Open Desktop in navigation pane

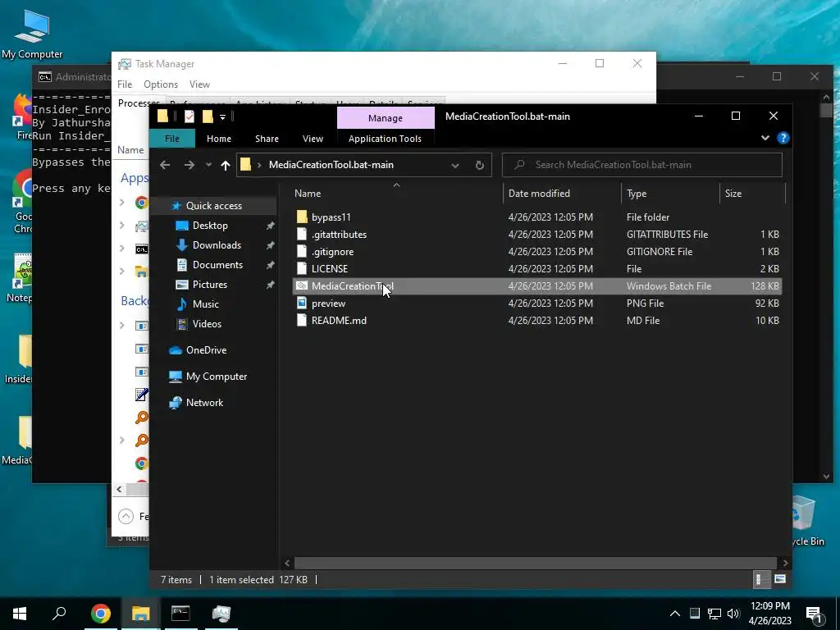(210, 226)
